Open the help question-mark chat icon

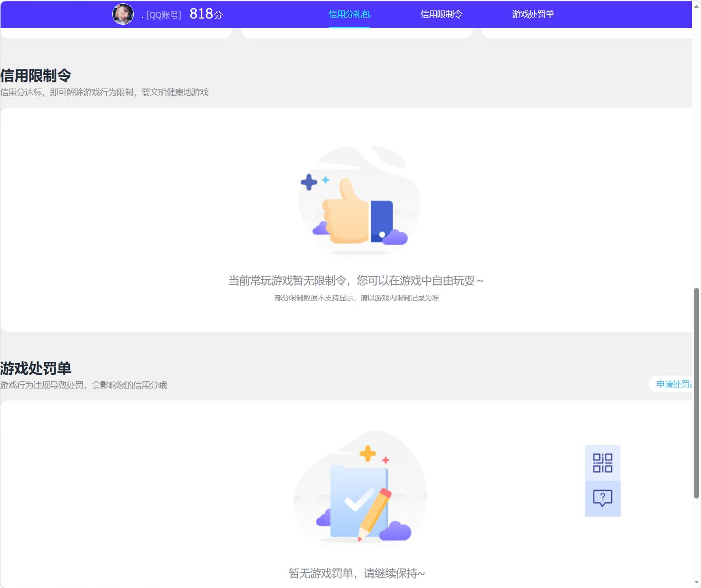(x=602, y=498)
